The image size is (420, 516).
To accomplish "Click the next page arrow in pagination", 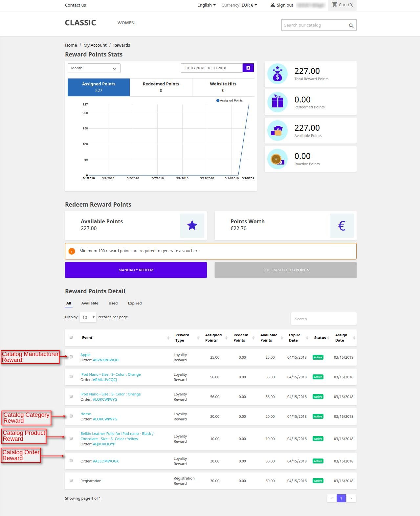I will coord(351,498).
